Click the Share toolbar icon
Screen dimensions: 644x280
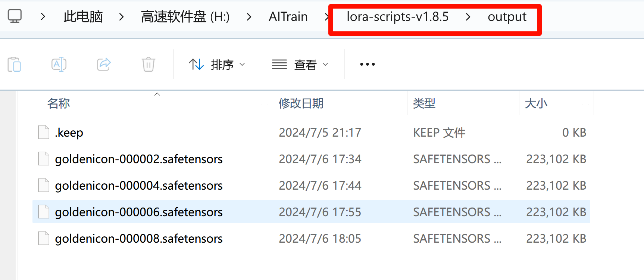coord(104,64)
